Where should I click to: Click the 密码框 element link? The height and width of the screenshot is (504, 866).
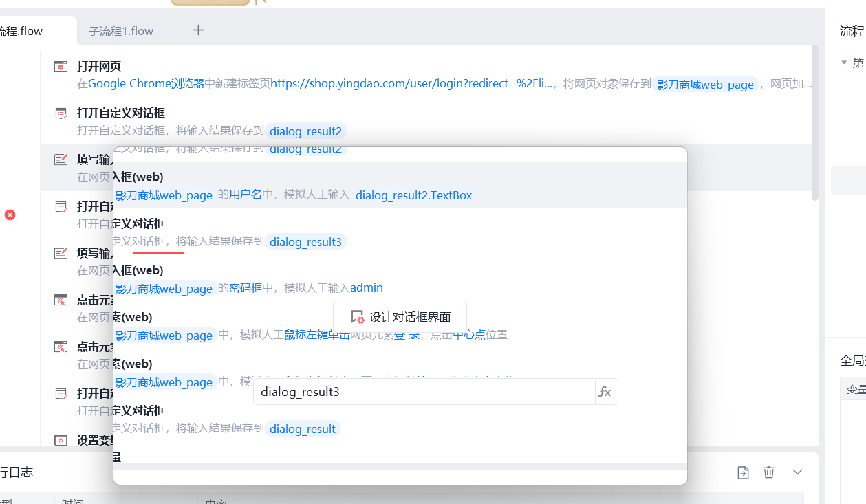point(246,287)
